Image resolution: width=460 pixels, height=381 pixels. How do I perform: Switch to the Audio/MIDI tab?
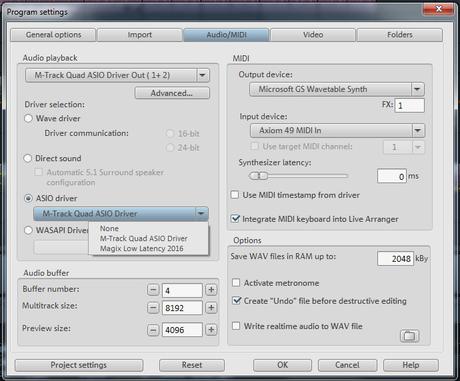226,35
